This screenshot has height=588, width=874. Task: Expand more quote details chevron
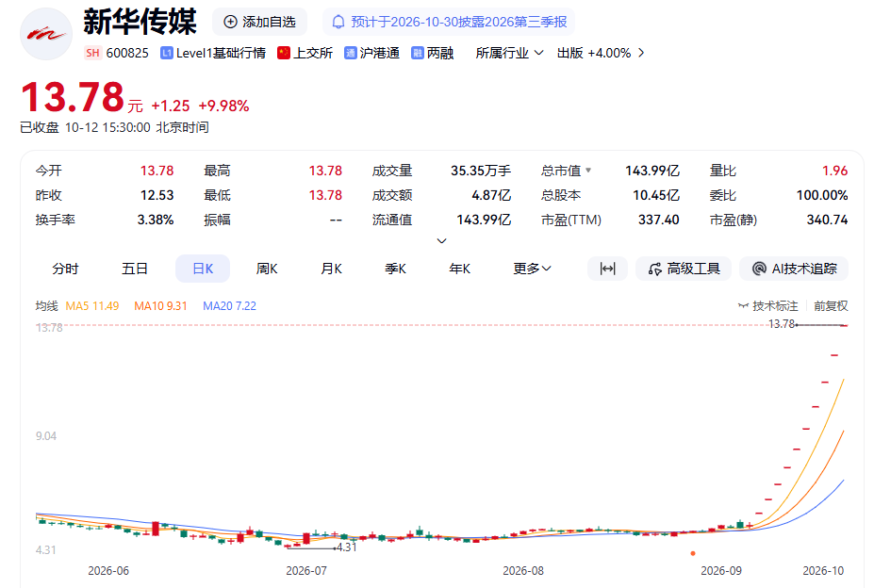[x=441, y=241]
